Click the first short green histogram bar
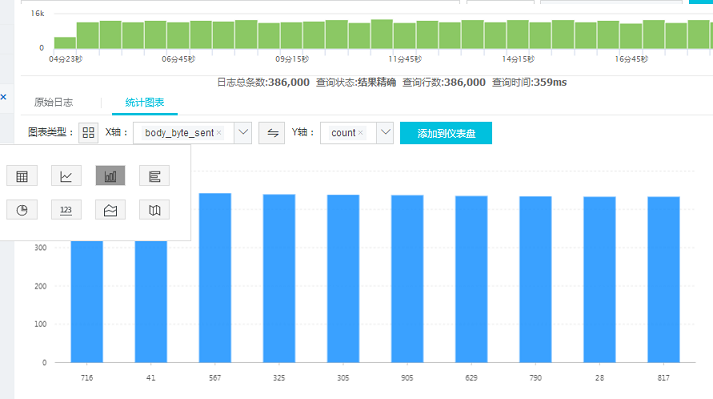The image size is (713, 399). [65, 43]
